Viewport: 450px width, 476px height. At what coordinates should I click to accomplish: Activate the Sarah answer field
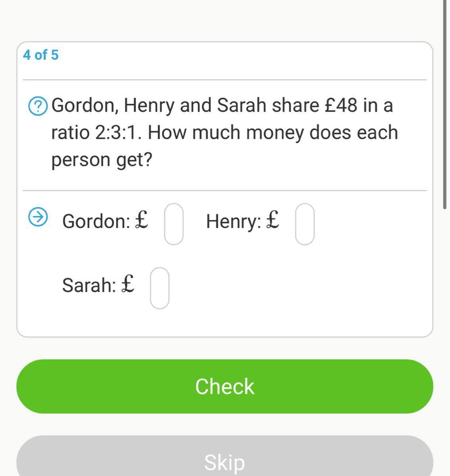point(160,288)
